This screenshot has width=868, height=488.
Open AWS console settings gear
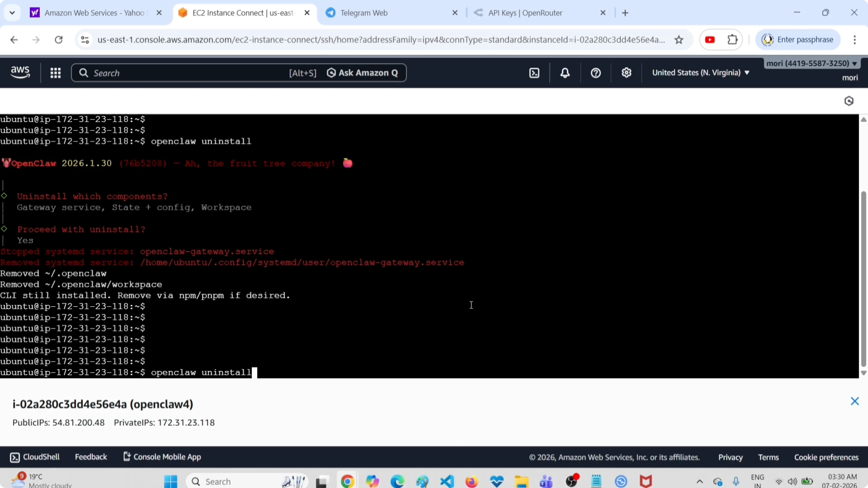(x=626, y=73)
